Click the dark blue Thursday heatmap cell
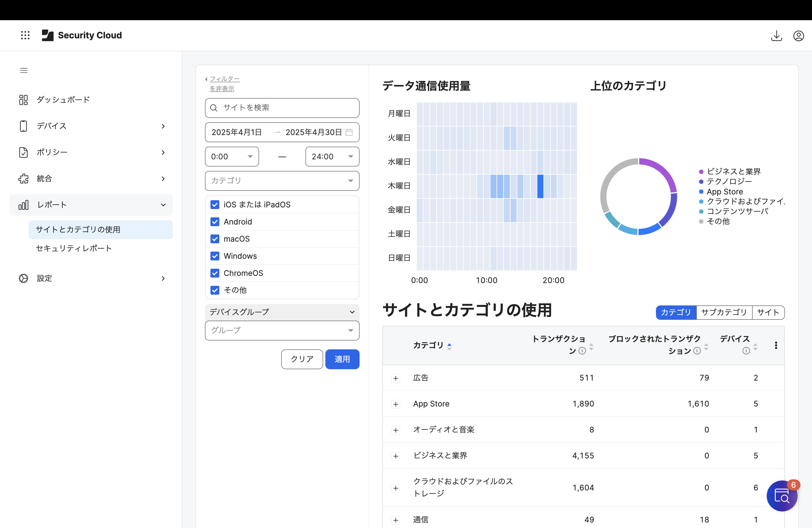Image resolution: width=812 pixels, height=528 pixels. coord(540,186)
